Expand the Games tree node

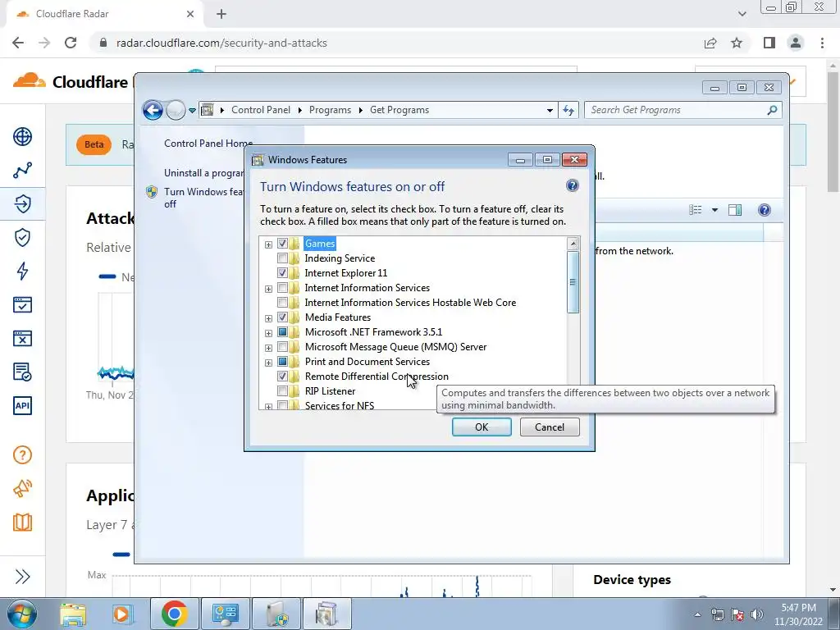click(x=268, y=244)
